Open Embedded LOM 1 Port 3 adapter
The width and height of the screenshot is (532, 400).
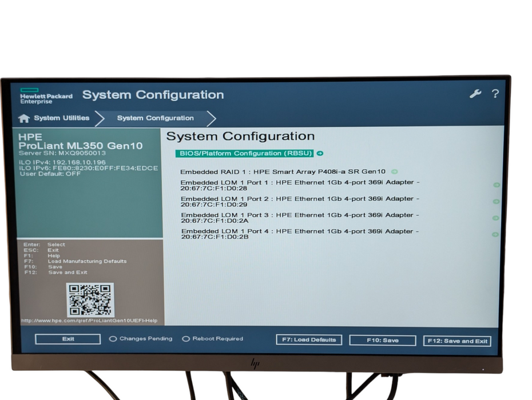(x=300, y=218)
